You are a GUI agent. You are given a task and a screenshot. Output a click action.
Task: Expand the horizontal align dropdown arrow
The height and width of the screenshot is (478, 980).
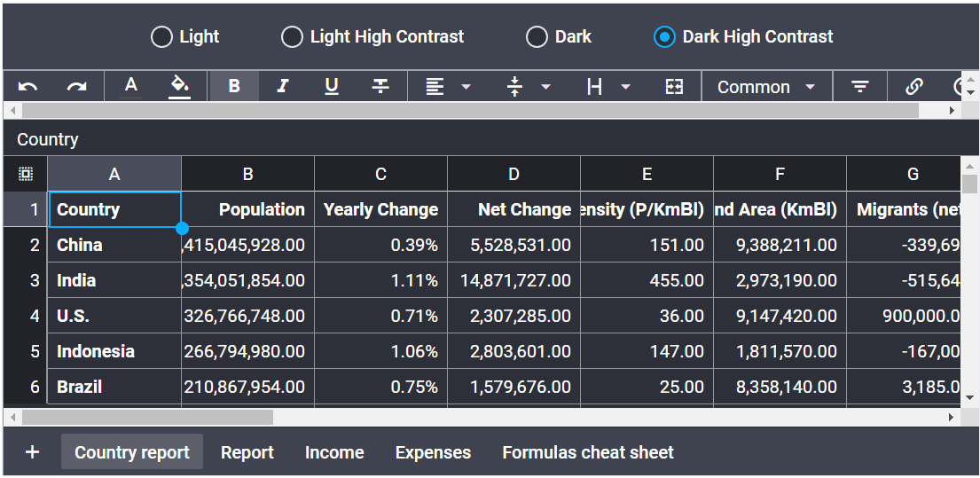pyautogui.click(x=466, y=87)
